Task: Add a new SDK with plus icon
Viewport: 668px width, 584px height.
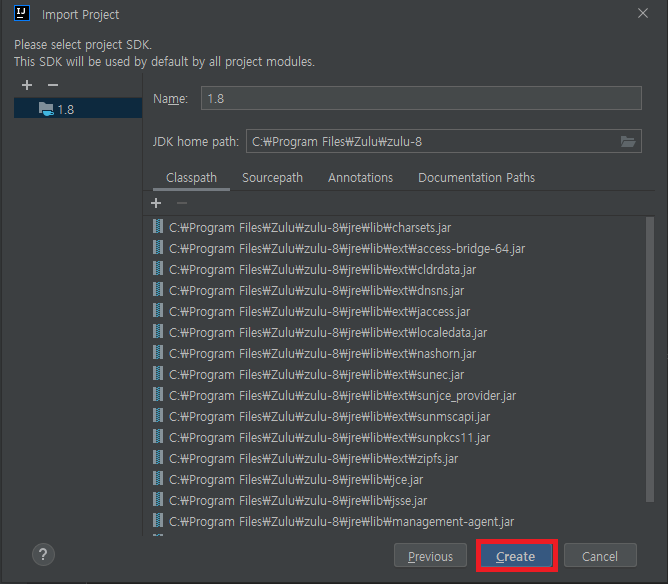Action: pos(27,85)
